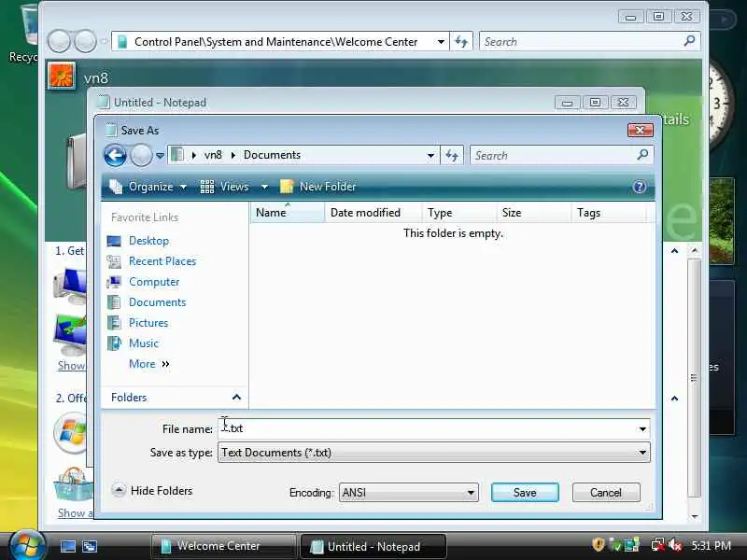Click the Music folder icon
Image resolution: width=747 pixels, height=560 pixels.
pos(114,343)
